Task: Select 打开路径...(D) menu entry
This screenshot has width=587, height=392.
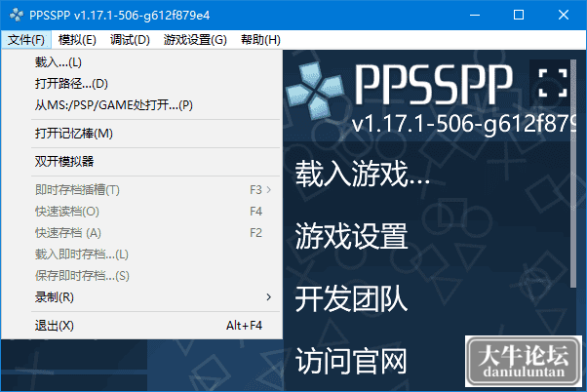Action: 142,84
